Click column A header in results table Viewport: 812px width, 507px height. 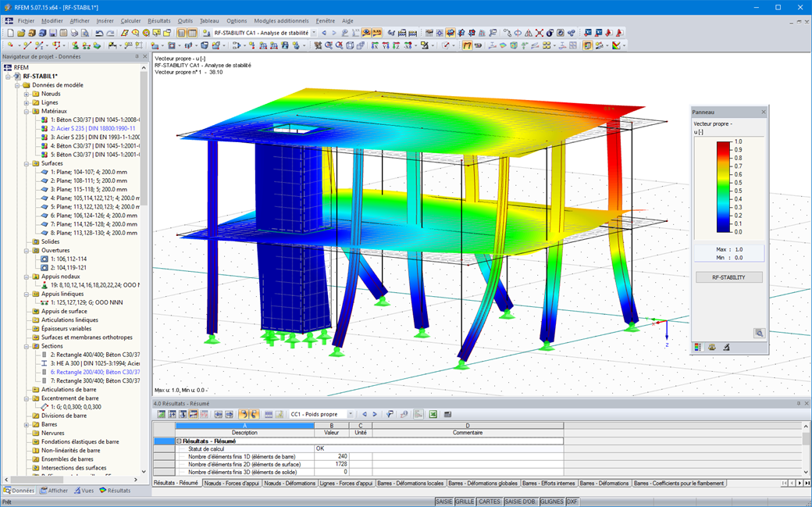click(244, 426)
